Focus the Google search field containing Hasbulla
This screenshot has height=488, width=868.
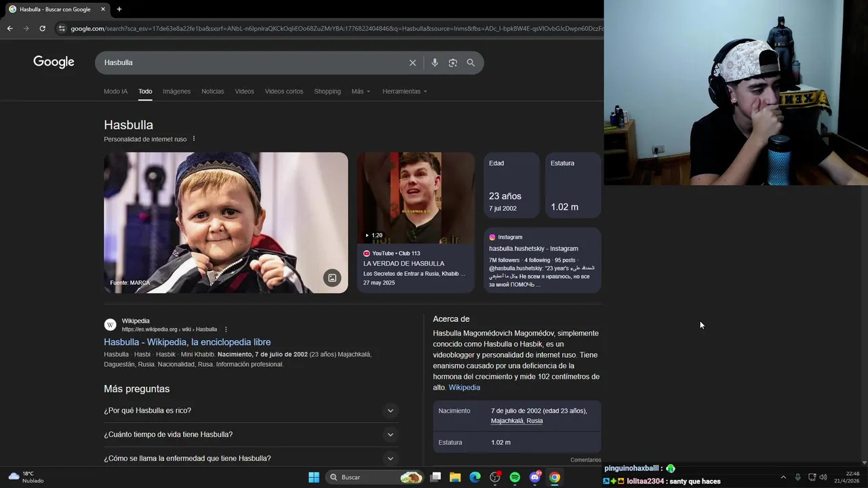[x=251, y=62]
